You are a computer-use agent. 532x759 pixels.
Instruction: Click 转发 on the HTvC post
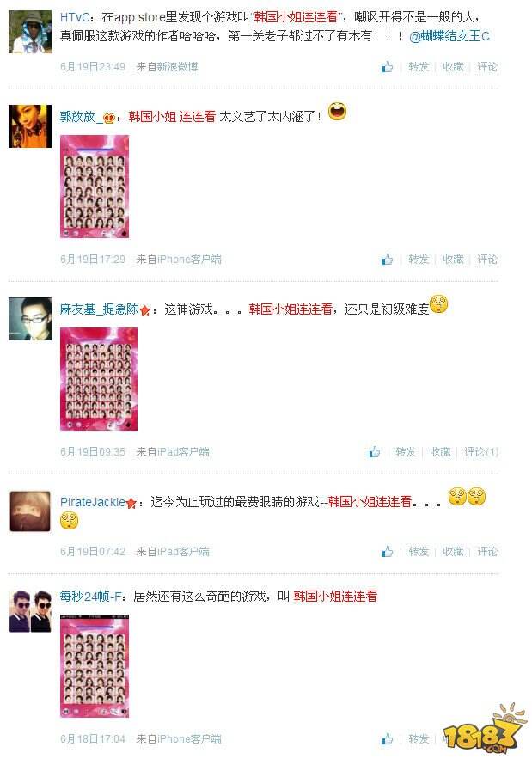point(419,67)
